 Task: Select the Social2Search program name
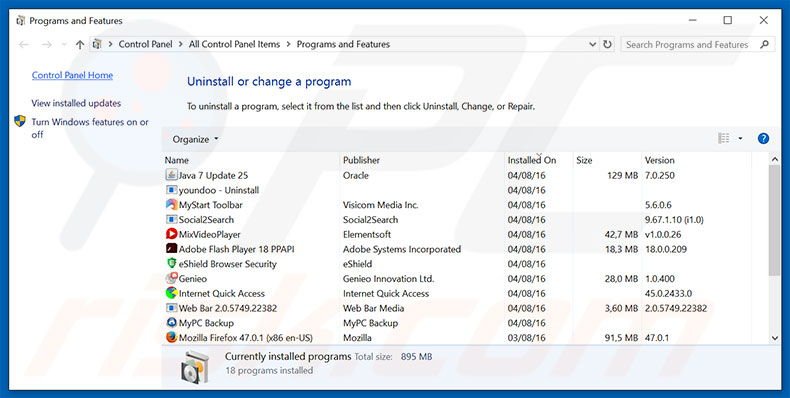(x=206, y=220)
